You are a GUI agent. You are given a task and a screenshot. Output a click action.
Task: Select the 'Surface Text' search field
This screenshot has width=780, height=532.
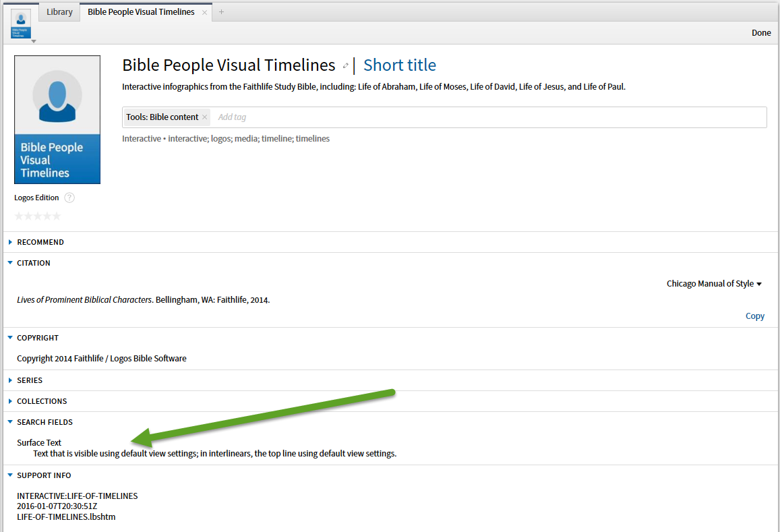coord(39,442)
